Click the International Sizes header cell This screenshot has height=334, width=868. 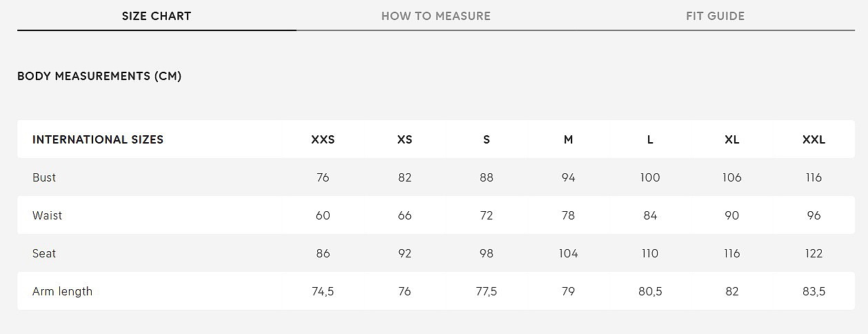[x=98, y=139]
